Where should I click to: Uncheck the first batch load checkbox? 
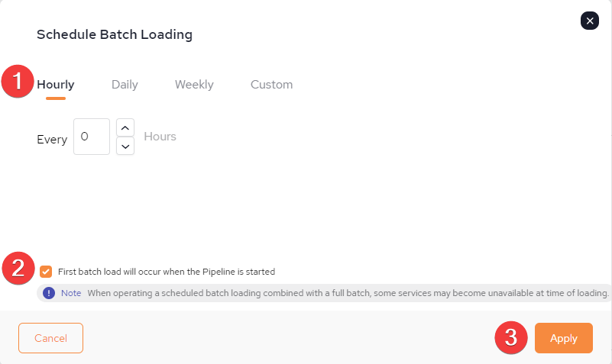(x=46, y=272)
